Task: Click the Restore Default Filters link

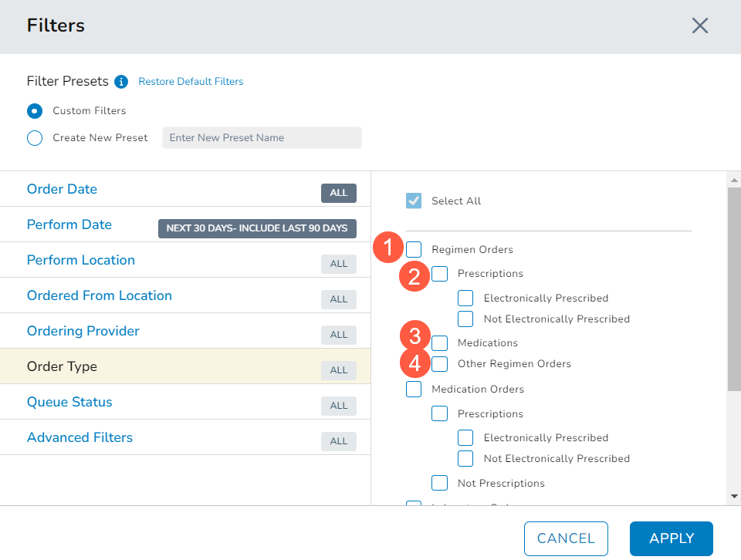Action: (x=191, y=82)
